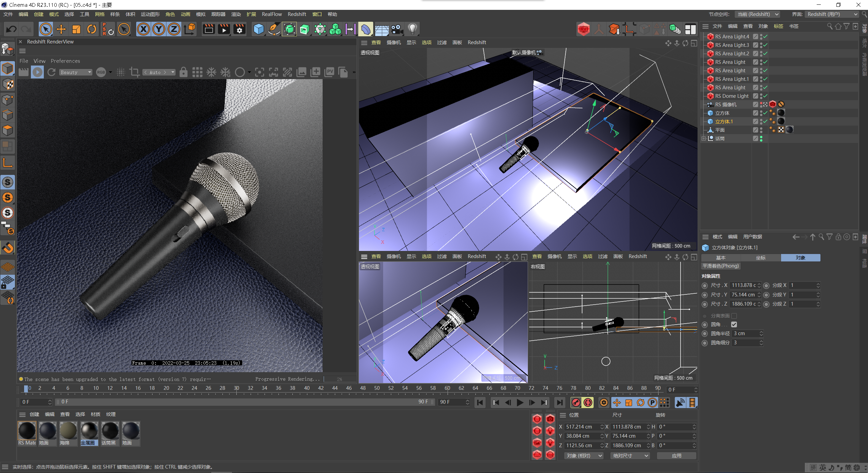Click the 对象 (相对) button

tap(583, 455)
